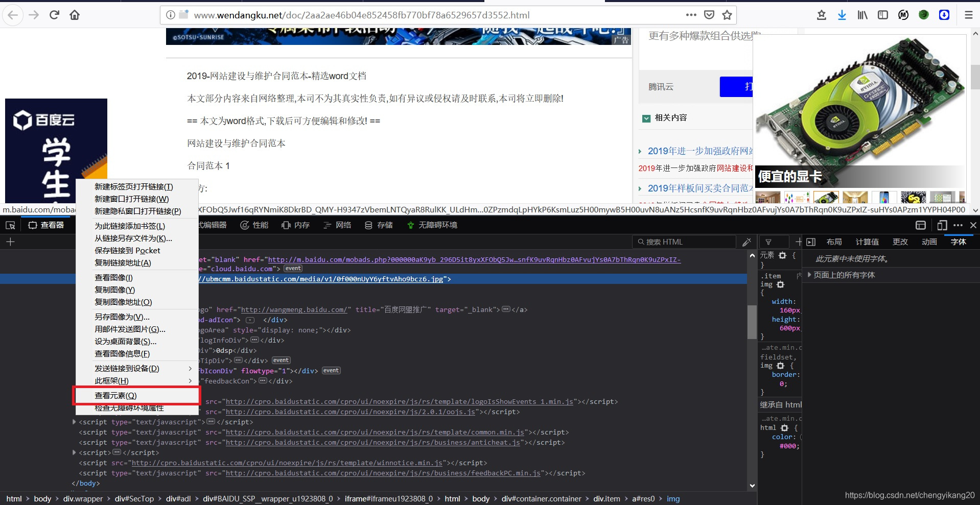Go back to the previous page

click(13, 15)
